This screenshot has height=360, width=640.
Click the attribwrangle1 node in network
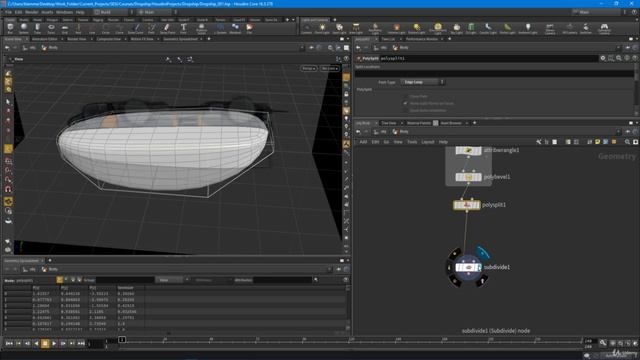point(468,150)
